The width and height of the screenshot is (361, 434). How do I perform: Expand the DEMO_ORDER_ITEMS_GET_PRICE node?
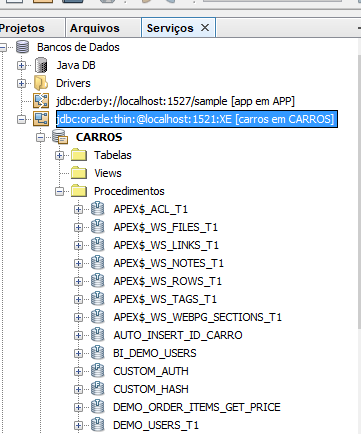click(x=78, y=407)
